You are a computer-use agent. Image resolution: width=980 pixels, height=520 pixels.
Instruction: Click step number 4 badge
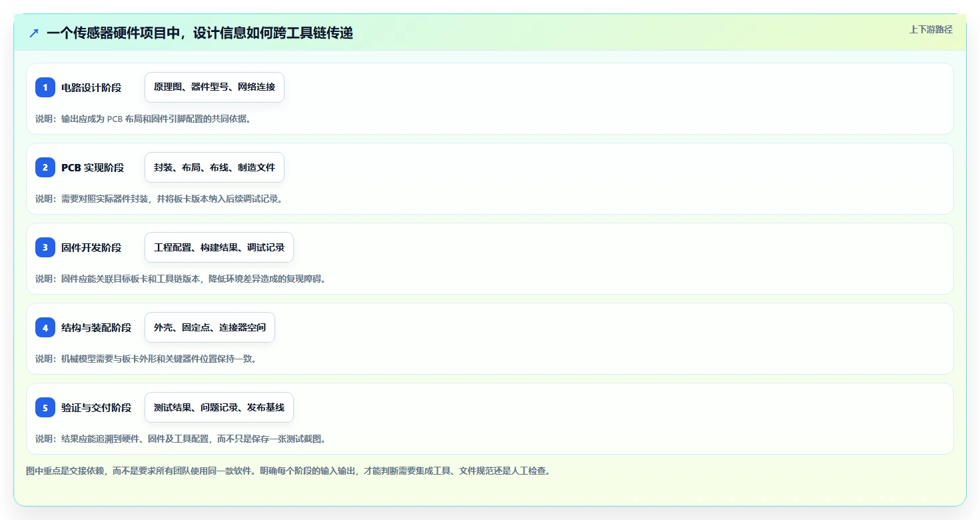[x=45, y=327]
